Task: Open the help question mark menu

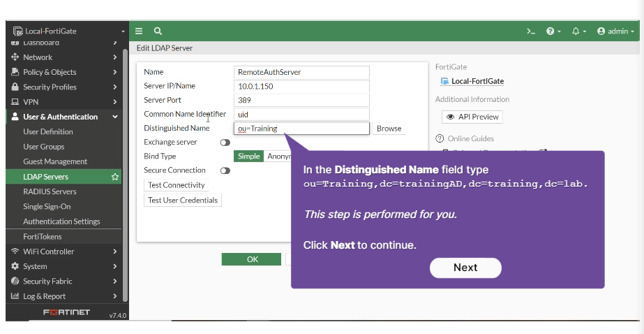Action: 553,31
